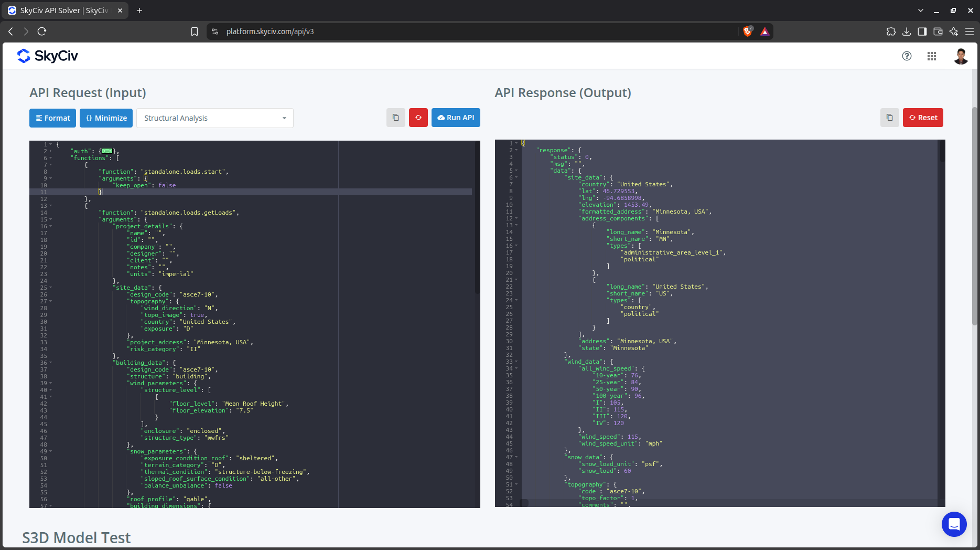Copy the API request input
Image resolution: width=980 pixels, height=550 pixels.
tap(396, 118)
